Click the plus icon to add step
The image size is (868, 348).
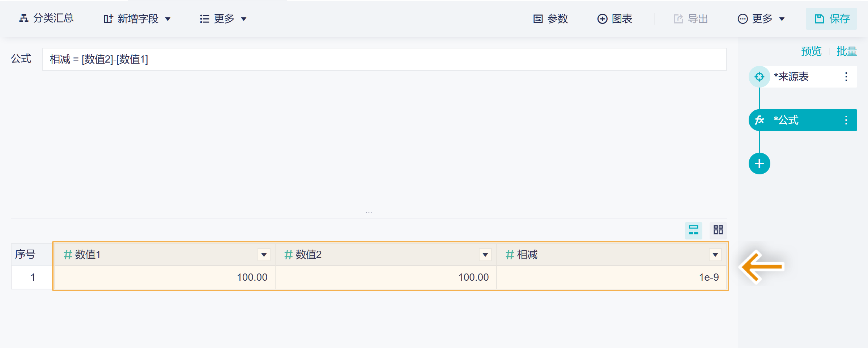click(x=759, y=164)
